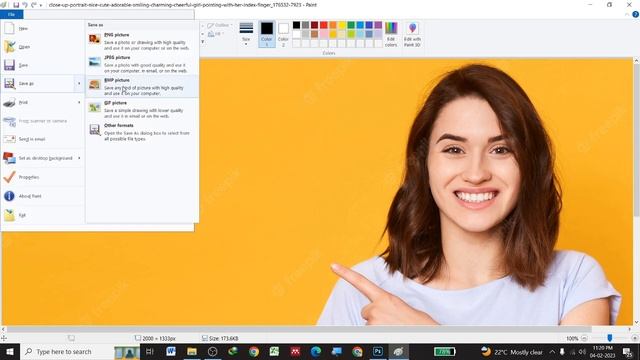Open Excel from the taskbar
Viewport: 640px width, 360px height.
point(274,351)
